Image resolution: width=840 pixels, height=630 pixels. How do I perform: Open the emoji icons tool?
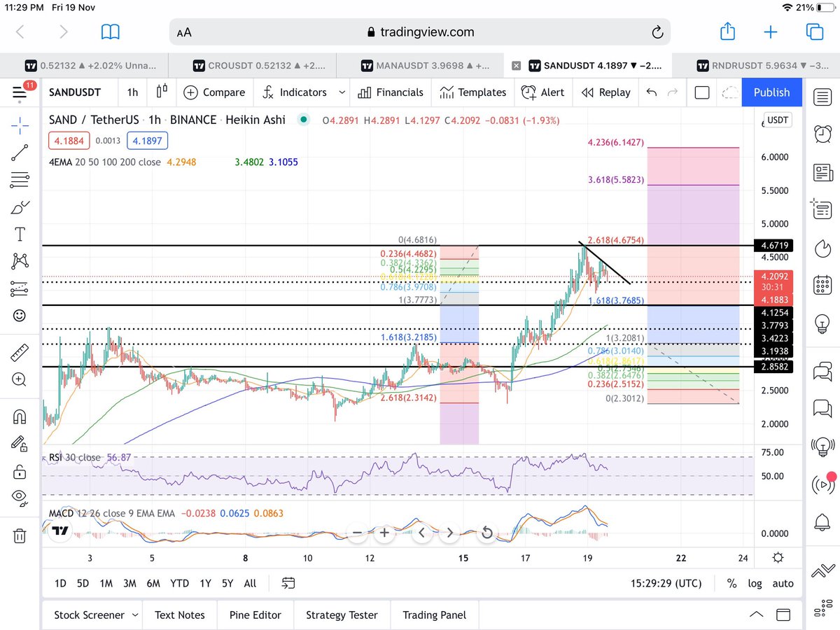[x=20, y=316]
